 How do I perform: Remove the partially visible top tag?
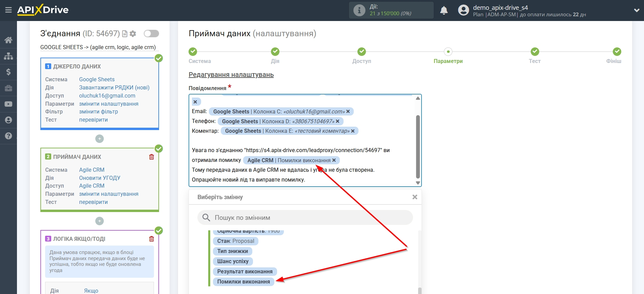coord(195,102)
